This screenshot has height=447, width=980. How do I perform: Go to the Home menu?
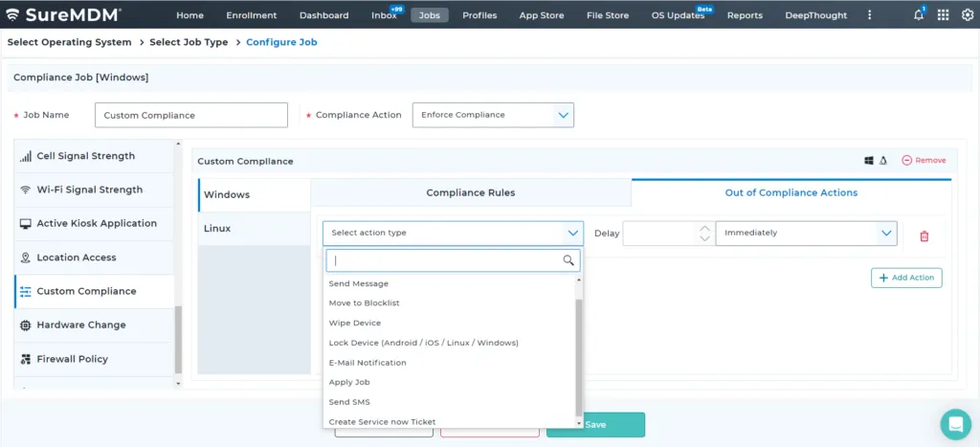point(190,15)
